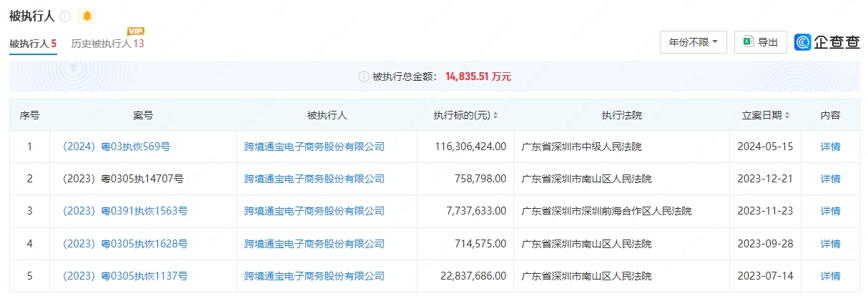Click the amount 22,837,686.00
This screenshot has height=296, width=868.
click(x=473, y=276)
